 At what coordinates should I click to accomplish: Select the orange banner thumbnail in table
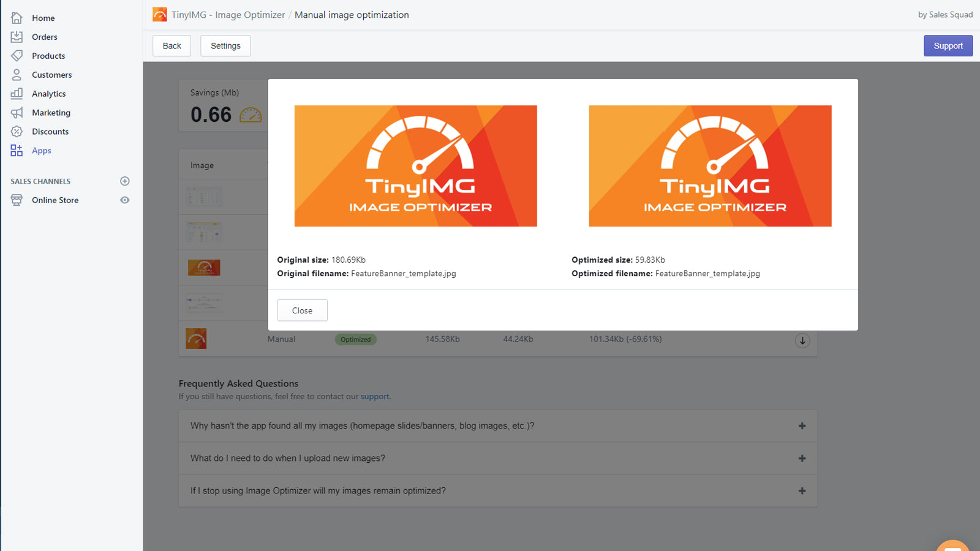(204, 268)
